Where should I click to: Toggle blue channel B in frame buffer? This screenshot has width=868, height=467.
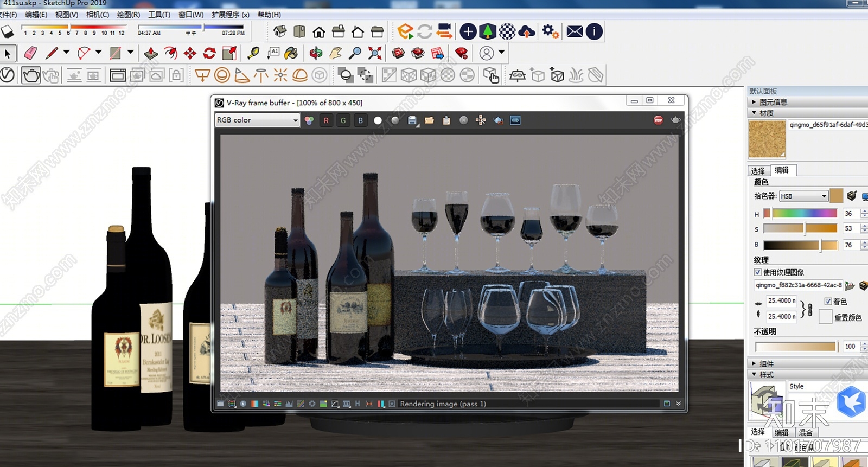pyautogui.click(x=361, y=120)
